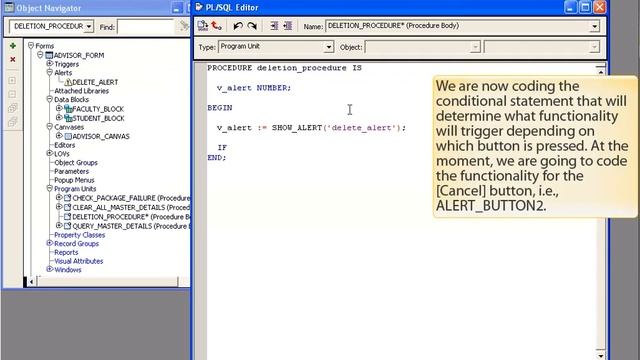Click the DELETION_PROCEDURE procedure icon
Viewport: 640px width, 360px height.
tap(67, 217)
